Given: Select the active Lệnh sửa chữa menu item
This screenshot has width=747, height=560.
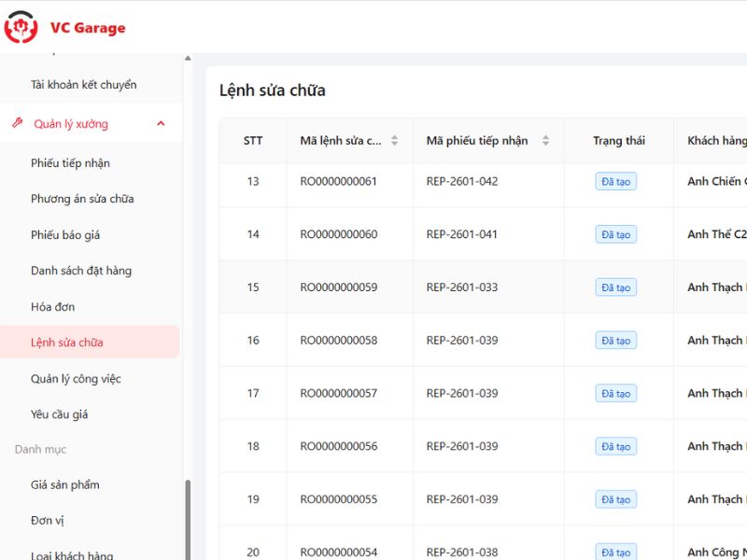Looking at the screenshot, I should pos(66,343).
